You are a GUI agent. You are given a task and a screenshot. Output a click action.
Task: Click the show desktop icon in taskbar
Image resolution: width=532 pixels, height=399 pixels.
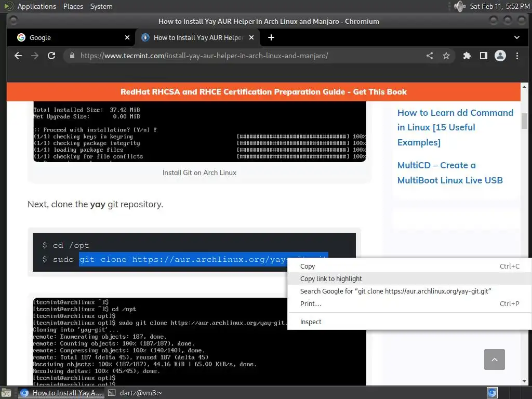tap(6, 393)
